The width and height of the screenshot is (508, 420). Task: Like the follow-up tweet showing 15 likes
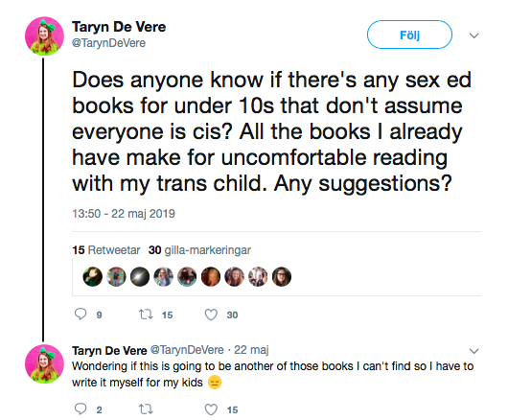coord(211,409)
